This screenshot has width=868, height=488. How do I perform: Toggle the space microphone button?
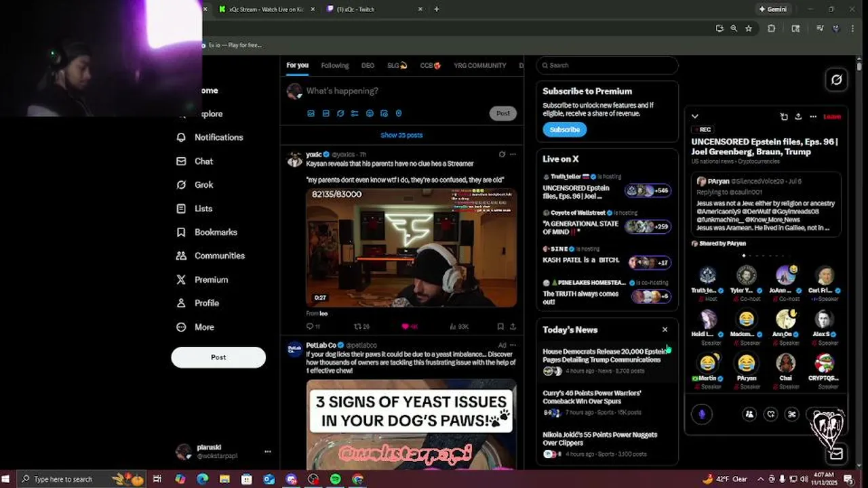point(702,413)
